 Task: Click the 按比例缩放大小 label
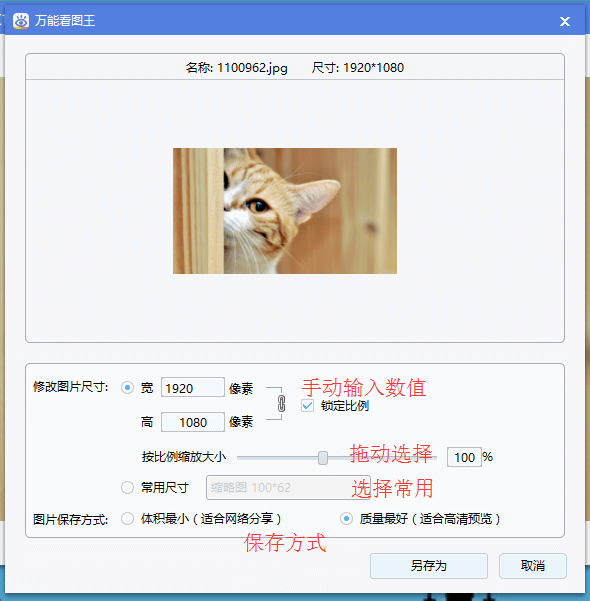tap(184, 457)
